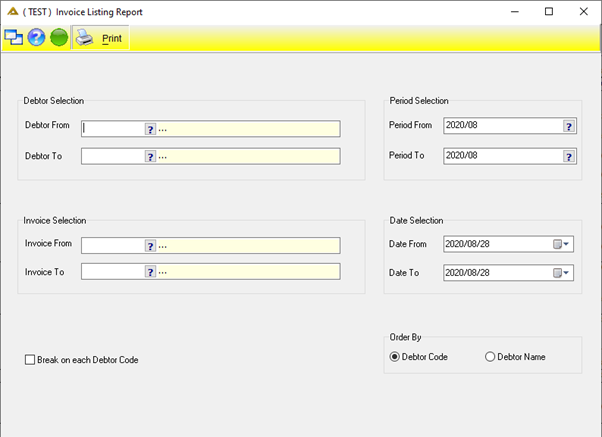This screenshot has width=602, height=437.
Task: Click the Period From value 2020/08
Action: 461,125
